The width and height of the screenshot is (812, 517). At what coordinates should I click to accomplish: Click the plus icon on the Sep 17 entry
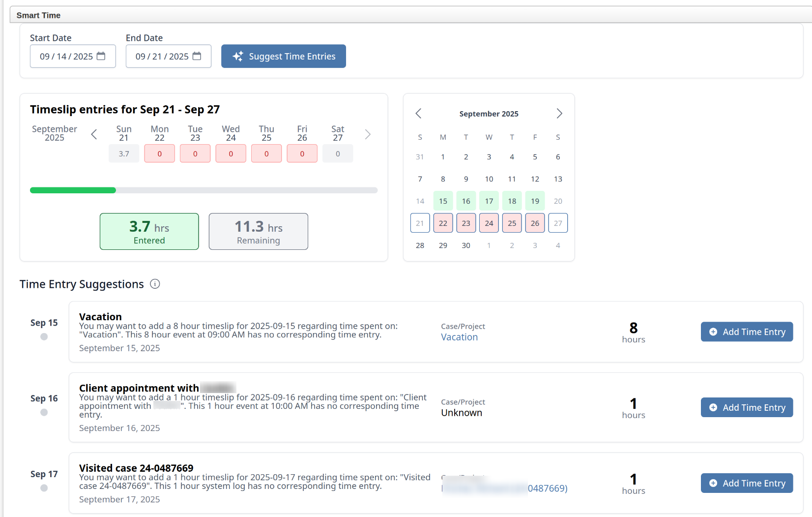click(713, 483)
